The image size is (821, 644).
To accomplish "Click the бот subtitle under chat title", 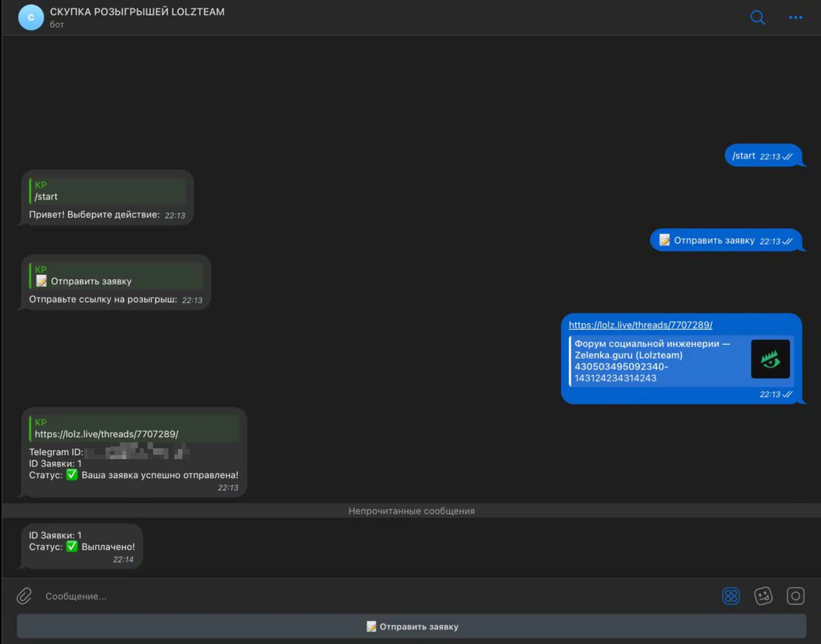I will click(57, 25).
